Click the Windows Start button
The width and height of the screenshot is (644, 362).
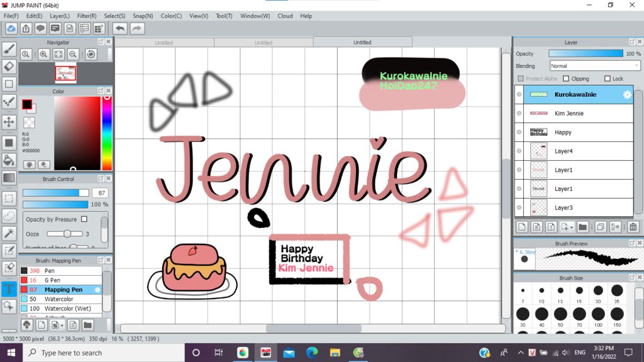tap(11, 353)
